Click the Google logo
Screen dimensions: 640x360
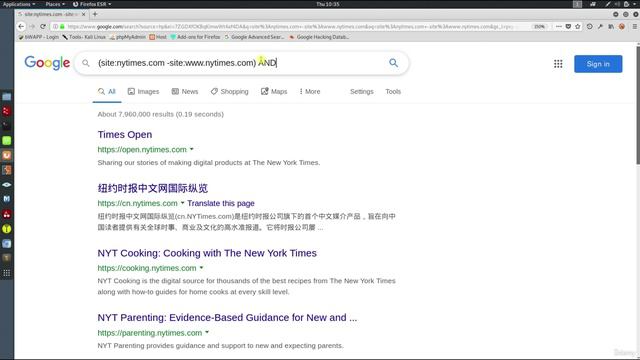(47, 63)
